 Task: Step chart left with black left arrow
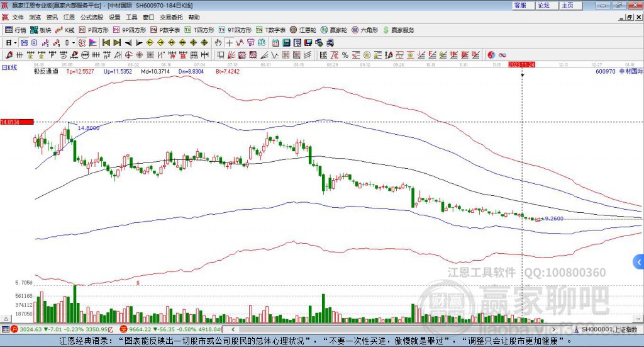click(128, 43)
